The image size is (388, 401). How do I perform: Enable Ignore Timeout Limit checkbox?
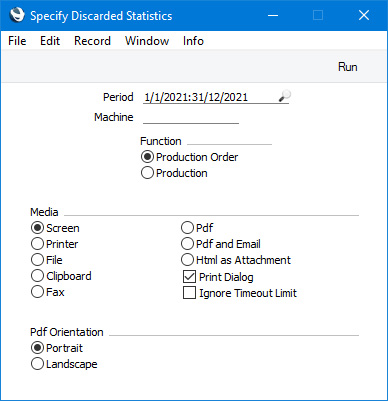click(x=189, y=293)
